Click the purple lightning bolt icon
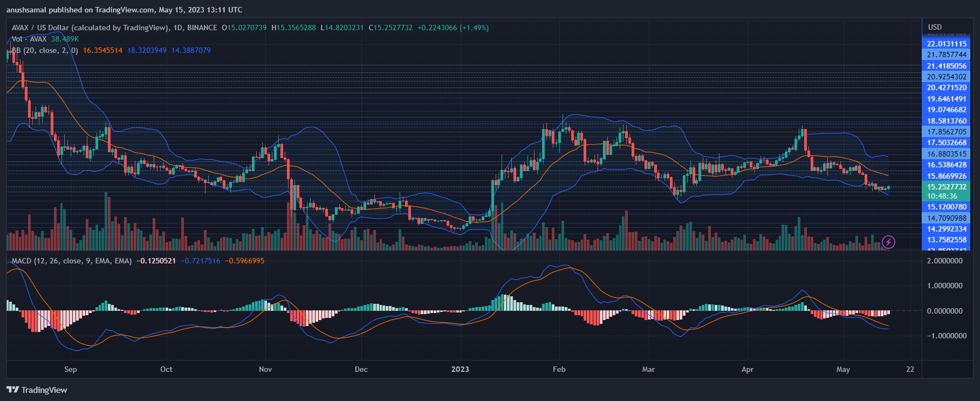This screenshot has height=401, width=980. [888, 242]
